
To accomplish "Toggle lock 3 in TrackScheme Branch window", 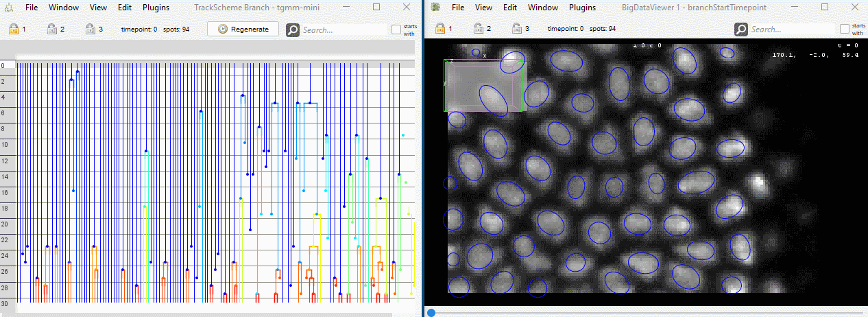I will pos(90,30).
